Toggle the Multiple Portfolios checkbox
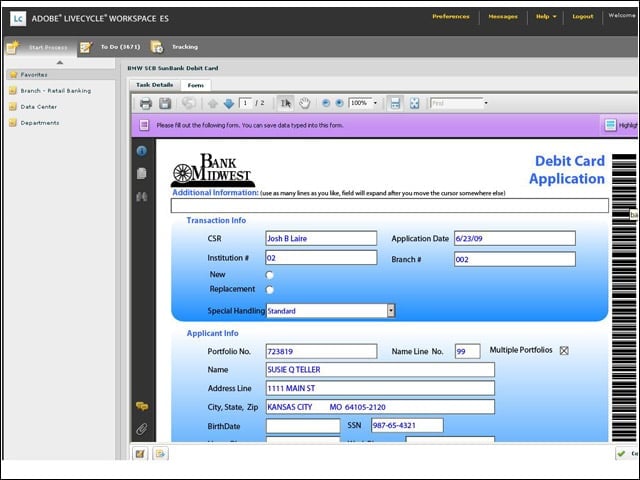Image resolution: width=640 pixels, height=480 pixels. (x=564, y=351)
